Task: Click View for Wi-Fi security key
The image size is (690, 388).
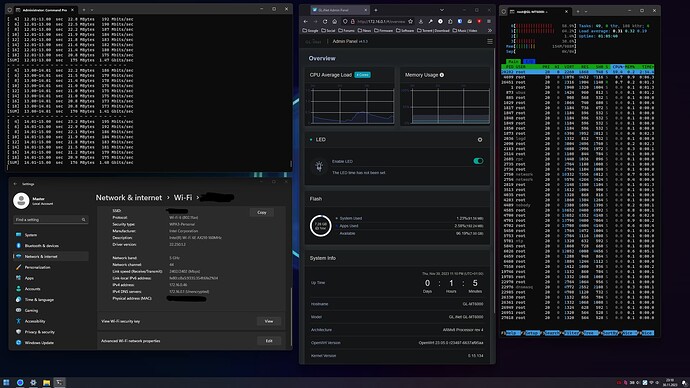Action: [x=269, y=321]
